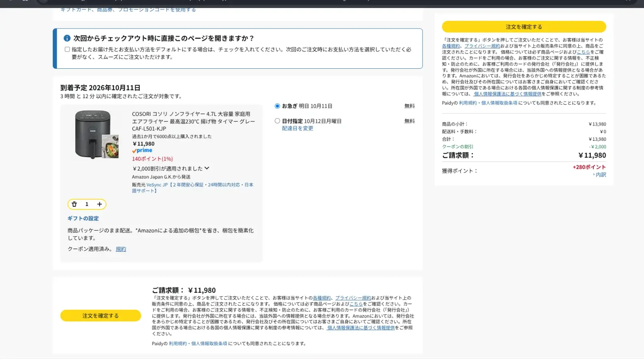Click the ¥11,980 price under product title
This screenshot has height=362, width=644.
tap(143, 144)
